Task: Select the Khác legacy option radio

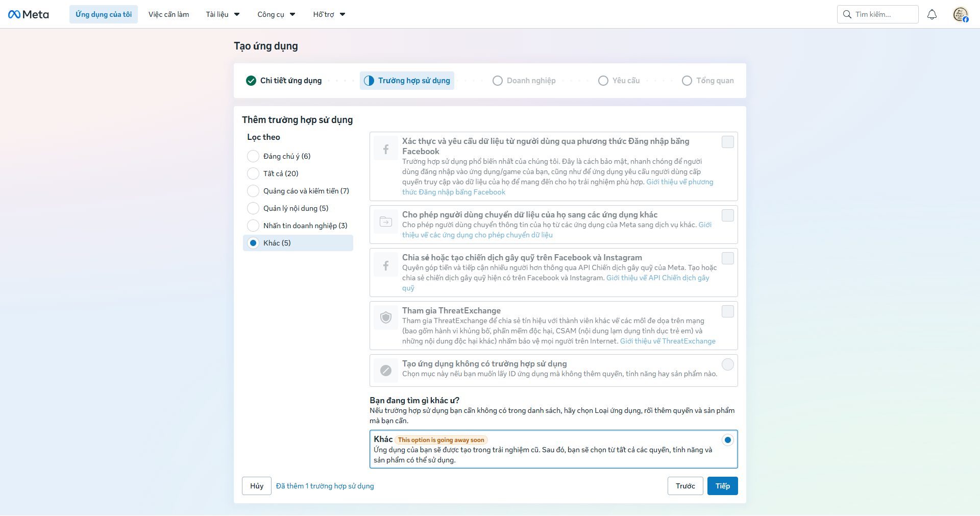Action: tap(728, 440)
